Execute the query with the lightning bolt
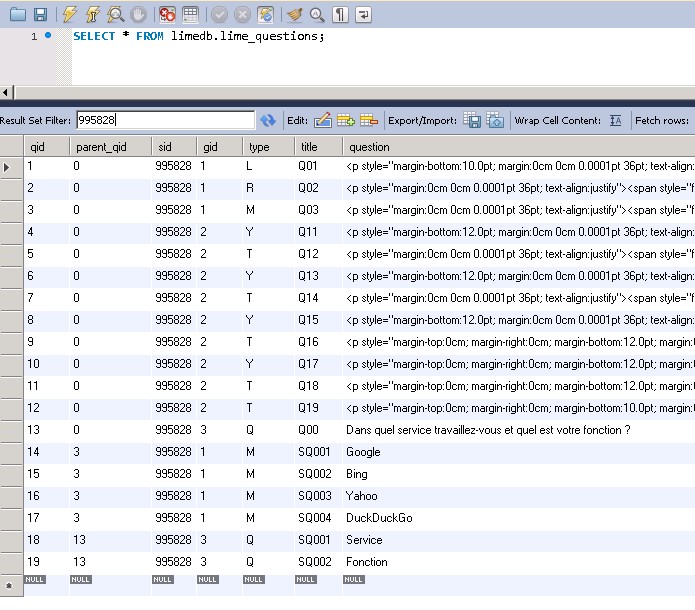 click(69, 14)
